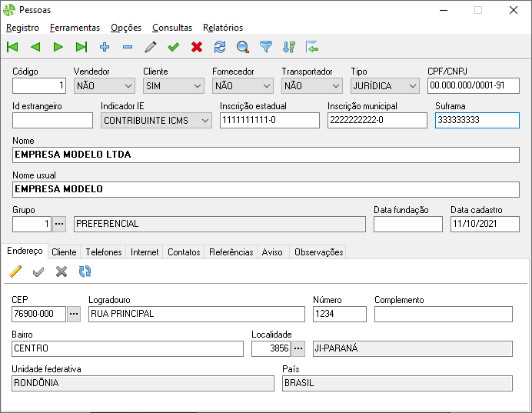Click the blue plus add record icon

coord(105,48)
